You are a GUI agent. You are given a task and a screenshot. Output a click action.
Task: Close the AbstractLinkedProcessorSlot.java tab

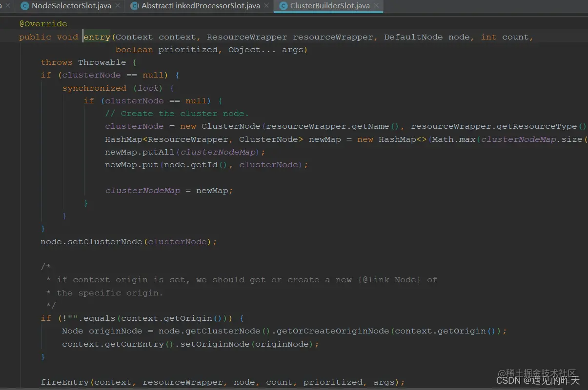point(266,6)
